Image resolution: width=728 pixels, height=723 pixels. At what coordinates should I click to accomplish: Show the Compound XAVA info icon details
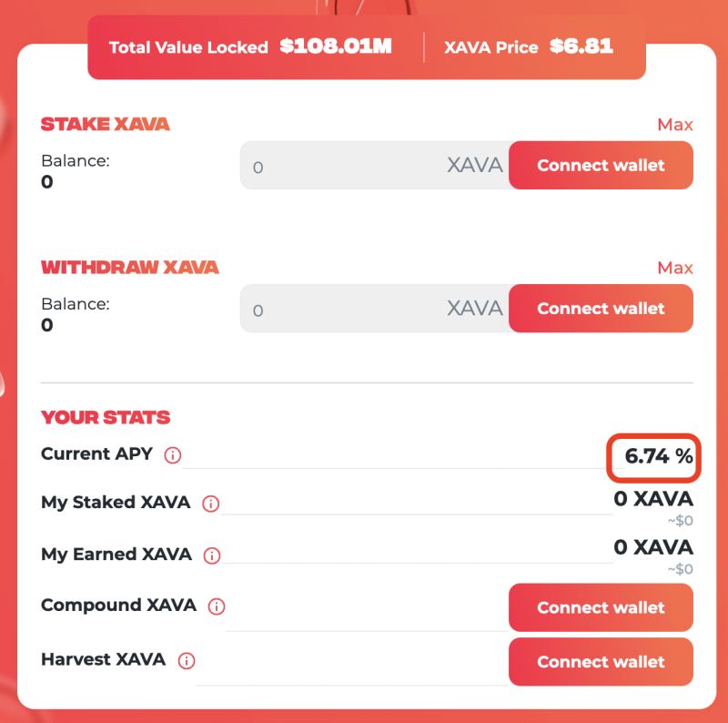[x=217, y=606]
